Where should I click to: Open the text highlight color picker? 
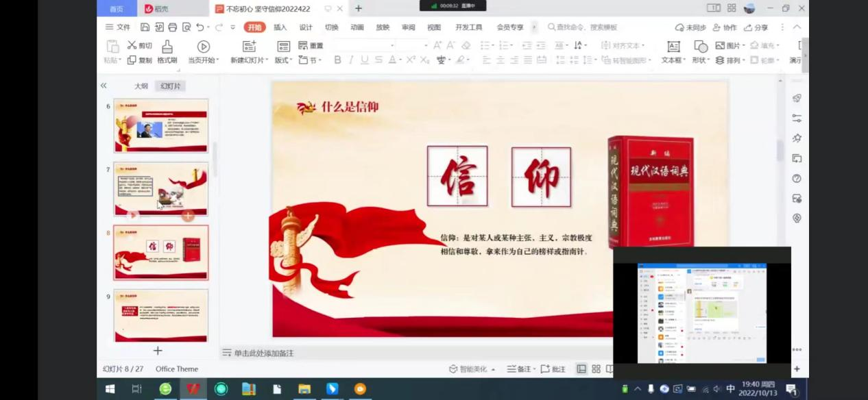pos(462,60)
